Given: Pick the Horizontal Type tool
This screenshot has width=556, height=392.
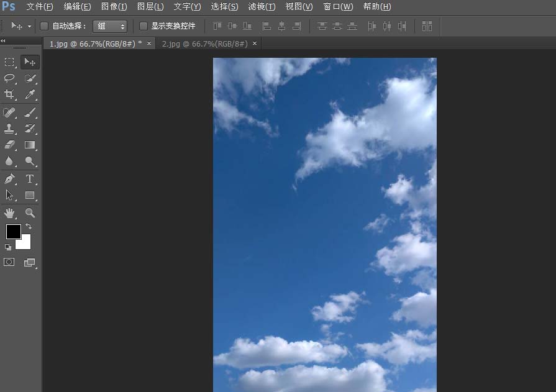Looking at the screenshot, I should coord(29,179).
